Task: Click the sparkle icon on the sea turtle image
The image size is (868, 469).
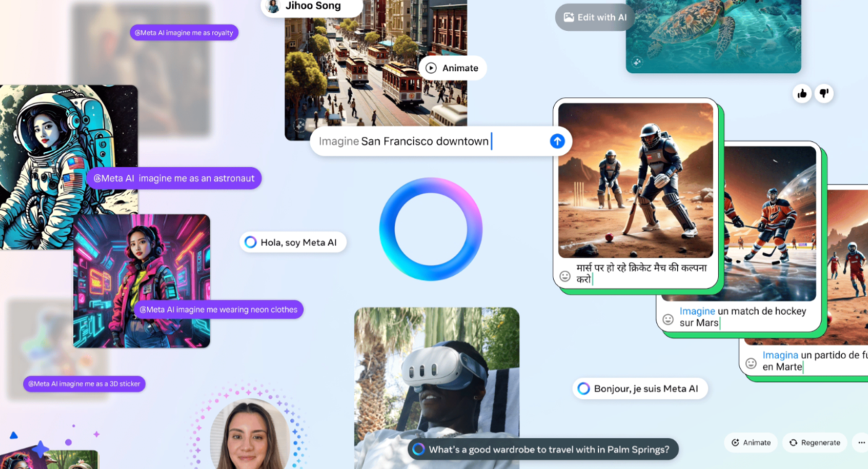Action: [637, 62]
